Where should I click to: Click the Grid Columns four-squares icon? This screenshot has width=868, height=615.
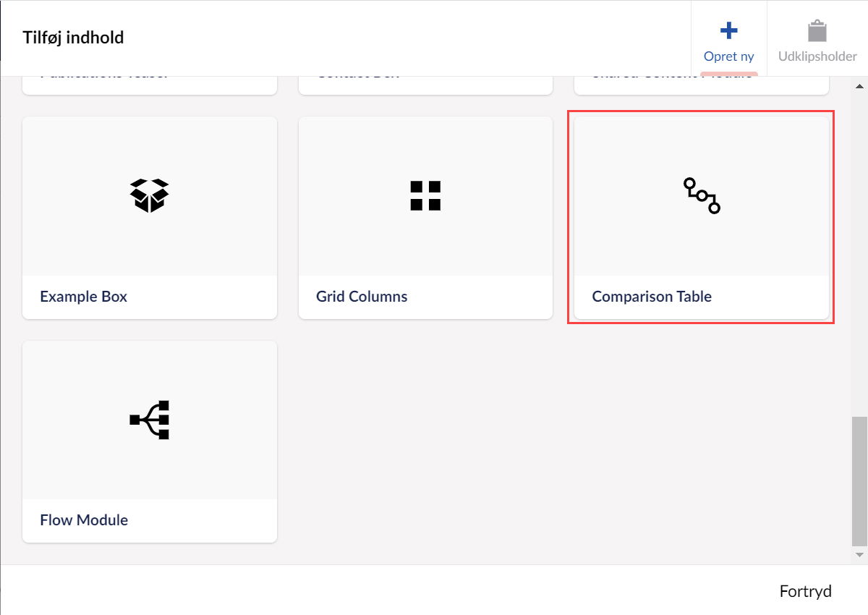tap(425, 195)
